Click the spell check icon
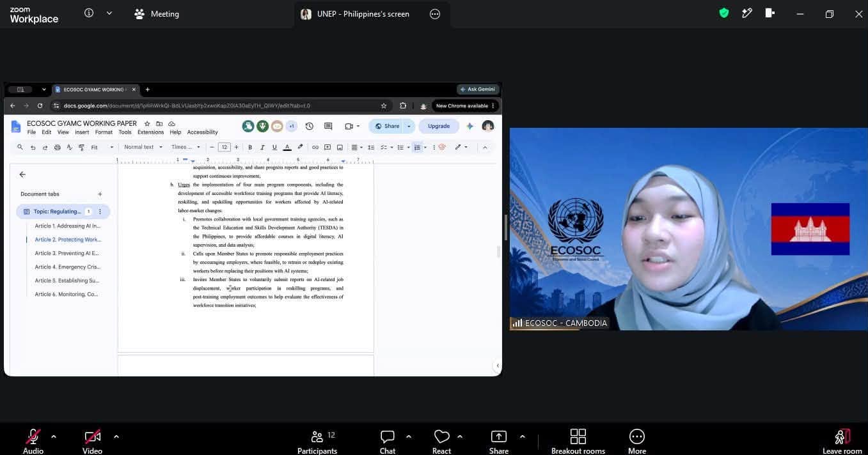The height and width of the screenshot is (455, 868). [x=70, y=147]
